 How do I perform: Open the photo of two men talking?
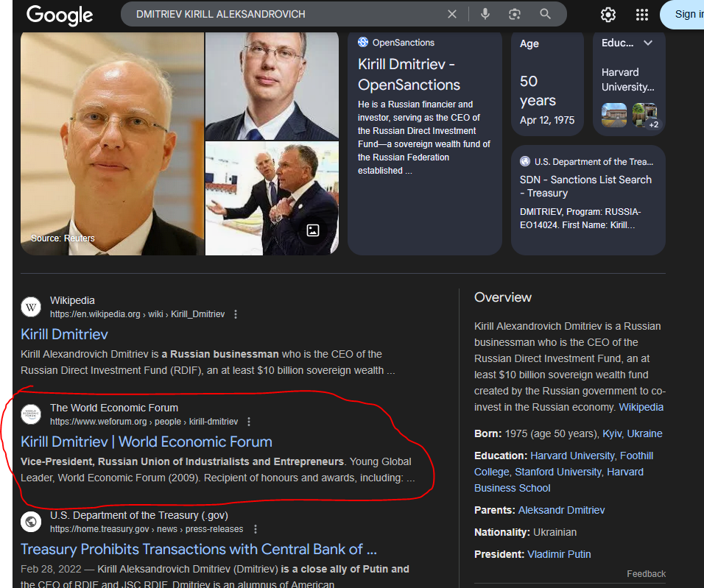coord(272,199)
